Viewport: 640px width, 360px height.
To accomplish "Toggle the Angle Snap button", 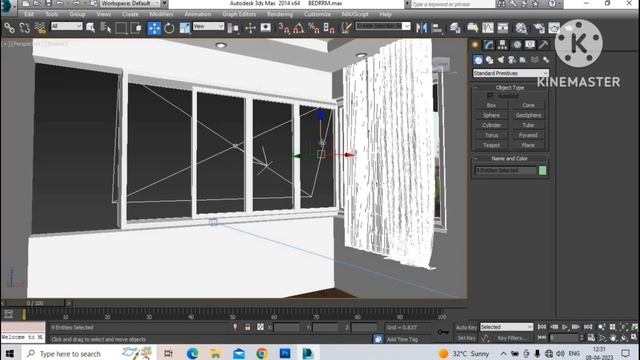I will pyautogui.click(x=298, y=28).
